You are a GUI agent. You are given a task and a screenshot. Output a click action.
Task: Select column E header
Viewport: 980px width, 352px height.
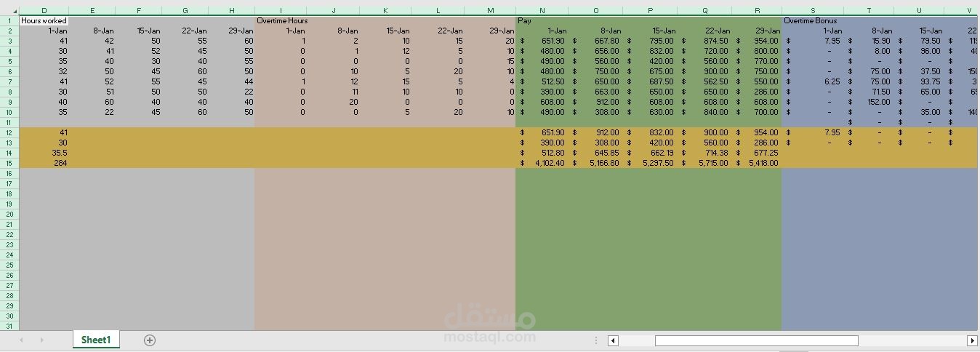(92, 11)
